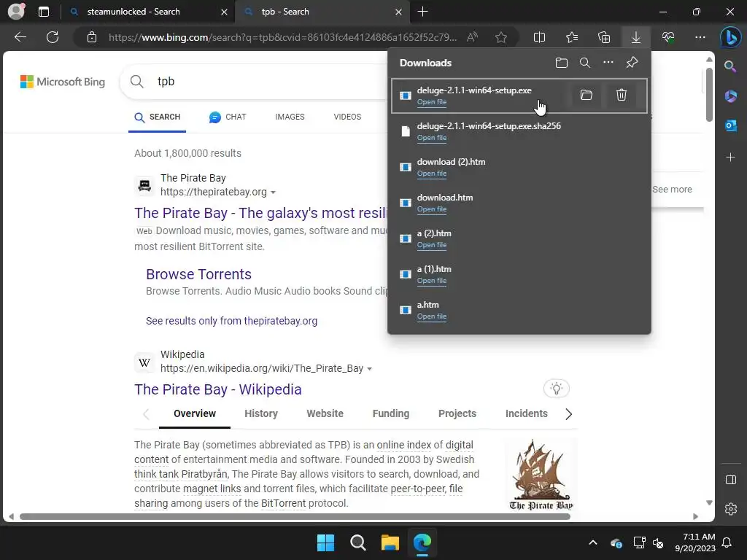Expand en.wikipedia.org URL dropdown arrow
The image size is (747, 560).
(x=370, y=369)
